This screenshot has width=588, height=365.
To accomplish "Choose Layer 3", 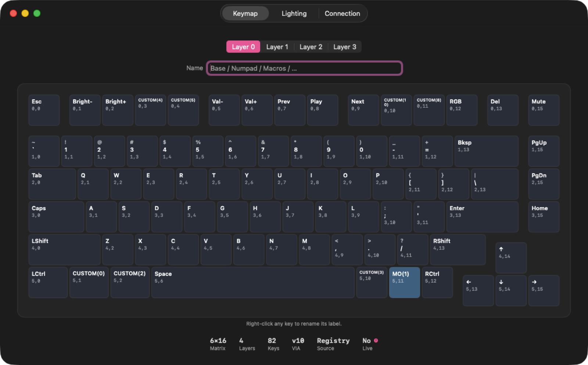I will tap(345, 47).
